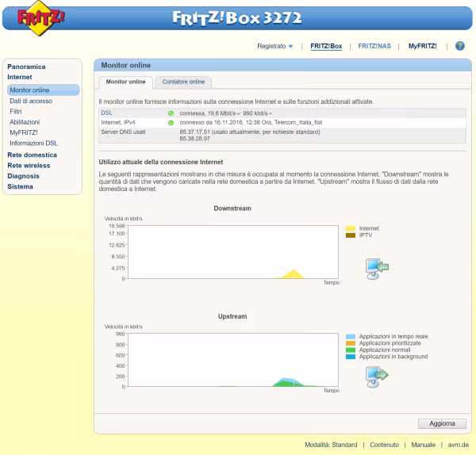Click the Applicazioni in background swatch
The height and width of the screenshot is (455, 476).
point(351,357)
